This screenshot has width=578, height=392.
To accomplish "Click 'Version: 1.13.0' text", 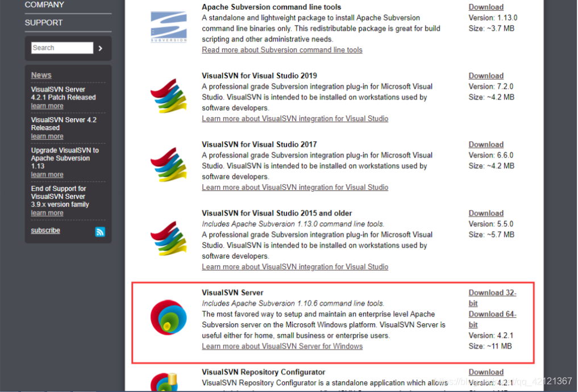I will pyautogui.click(x=493, y=18).
